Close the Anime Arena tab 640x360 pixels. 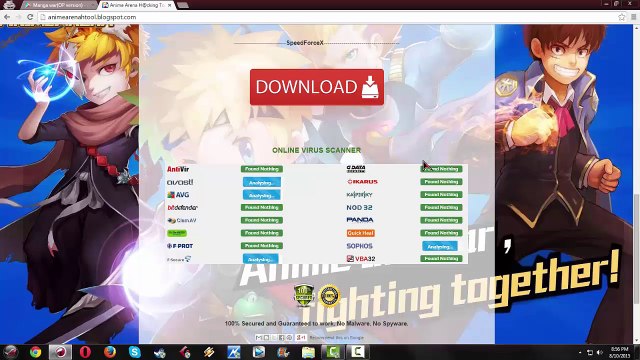170,5
